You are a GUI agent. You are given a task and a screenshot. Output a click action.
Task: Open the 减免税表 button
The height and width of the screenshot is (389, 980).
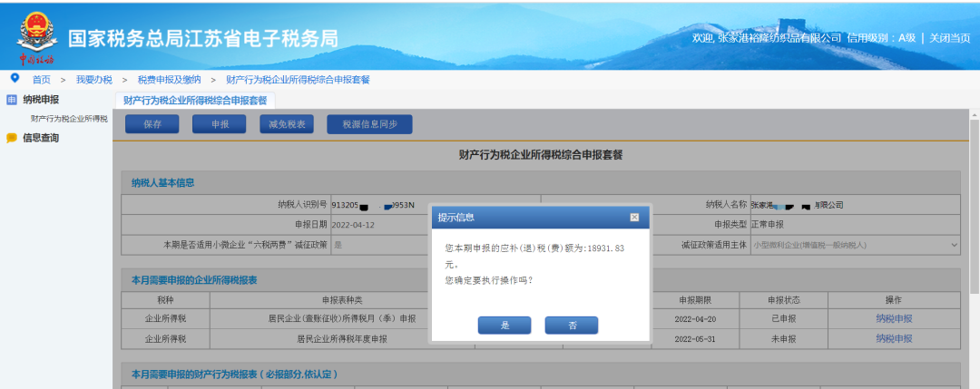tap(287, 124)
